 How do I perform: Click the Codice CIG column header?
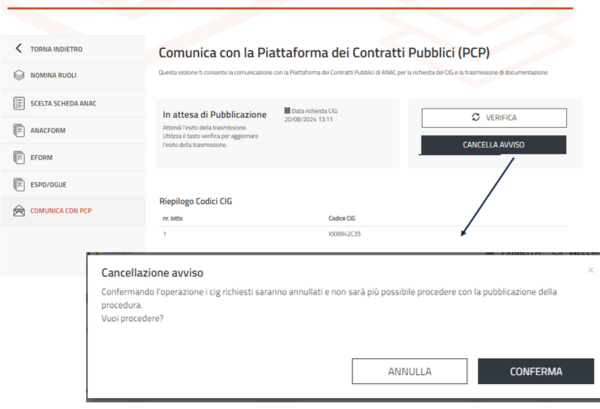coord(343,217)
